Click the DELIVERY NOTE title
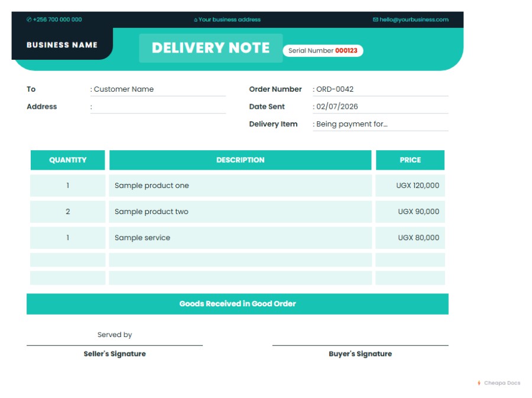Viewport: 532px width, 398px height. click(x=210, y=48)
